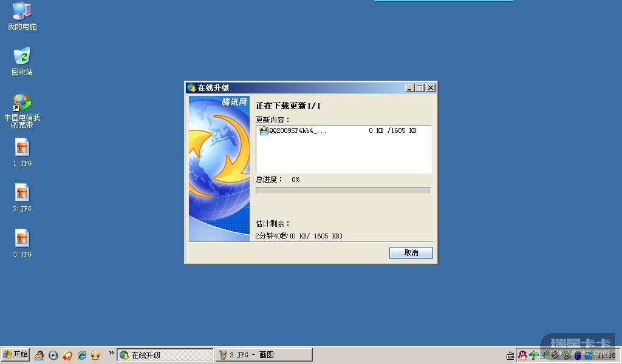
Task: Switch to 3.JPG - 画图 taskbar window
Action: point(264,355)
